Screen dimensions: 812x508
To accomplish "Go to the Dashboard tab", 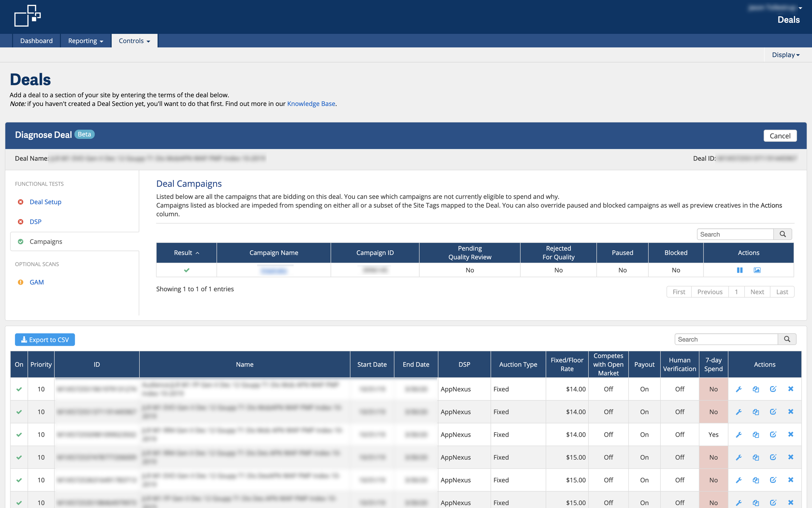I will [36, 41].
